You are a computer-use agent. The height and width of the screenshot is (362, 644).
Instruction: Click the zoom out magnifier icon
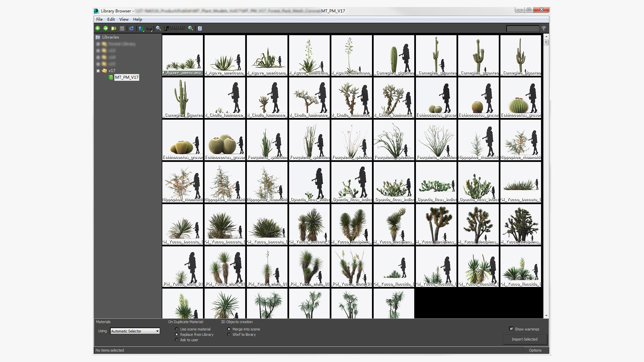[x=158, y=28]
